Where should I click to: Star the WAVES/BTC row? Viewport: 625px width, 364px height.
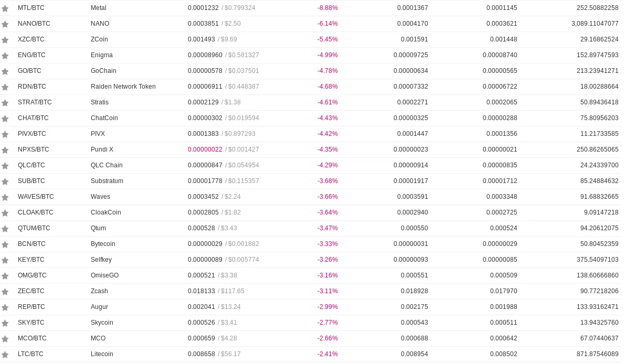point(5,197)
